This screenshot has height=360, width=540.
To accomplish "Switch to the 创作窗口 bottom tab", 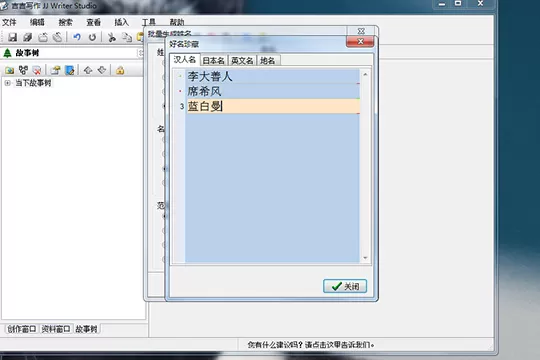I will 22,329.
